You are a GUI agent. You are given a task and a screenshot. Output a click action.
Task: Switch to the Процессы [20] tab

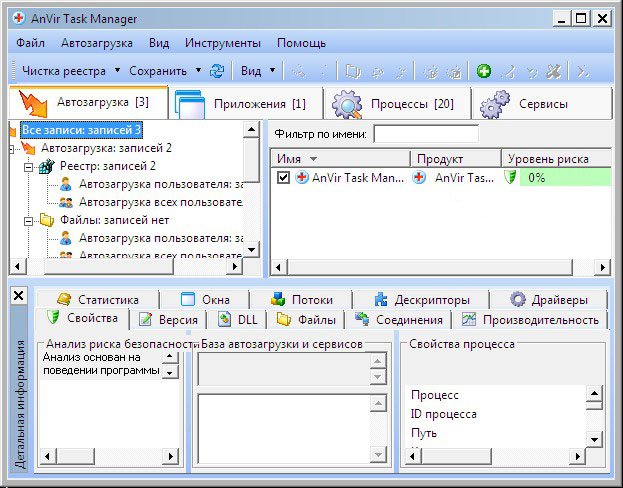(397, 104)
